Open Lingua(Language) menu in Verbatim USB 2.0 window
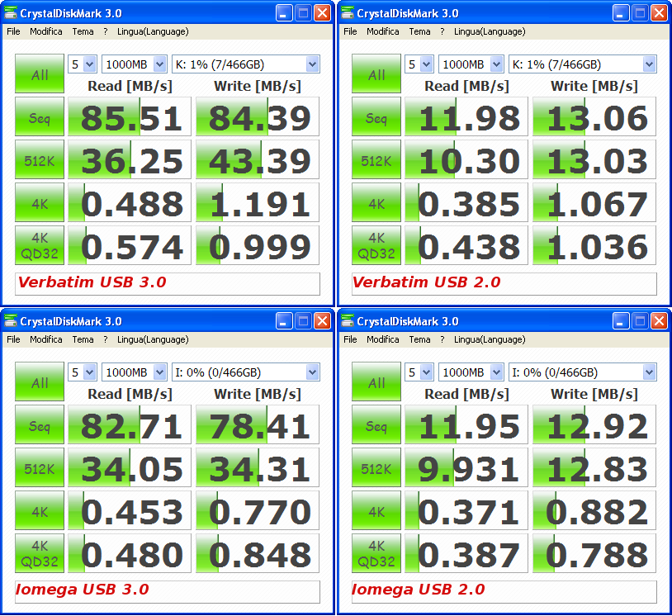Viewport: 672px width, 616px height. pyautogui.click(x=490, y=31)
